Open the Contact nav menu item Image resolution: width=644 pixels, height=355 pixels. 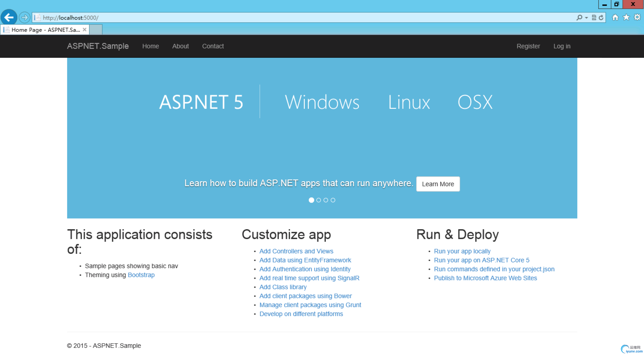213,46
